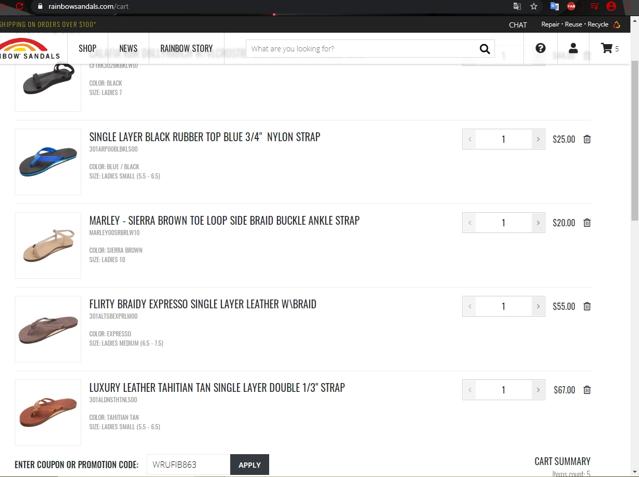The width and height of the screenshot is (639, 477).
Task: Click the Marley Sierra Brown quantity field
Action: click(504, 223)
